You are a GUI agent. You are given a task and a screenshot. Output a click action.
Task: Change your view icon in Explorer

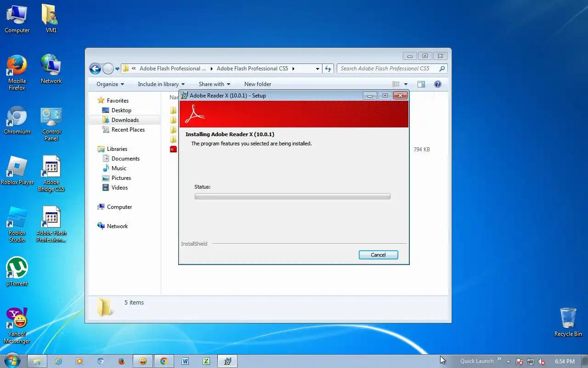(x=396, y=84)
